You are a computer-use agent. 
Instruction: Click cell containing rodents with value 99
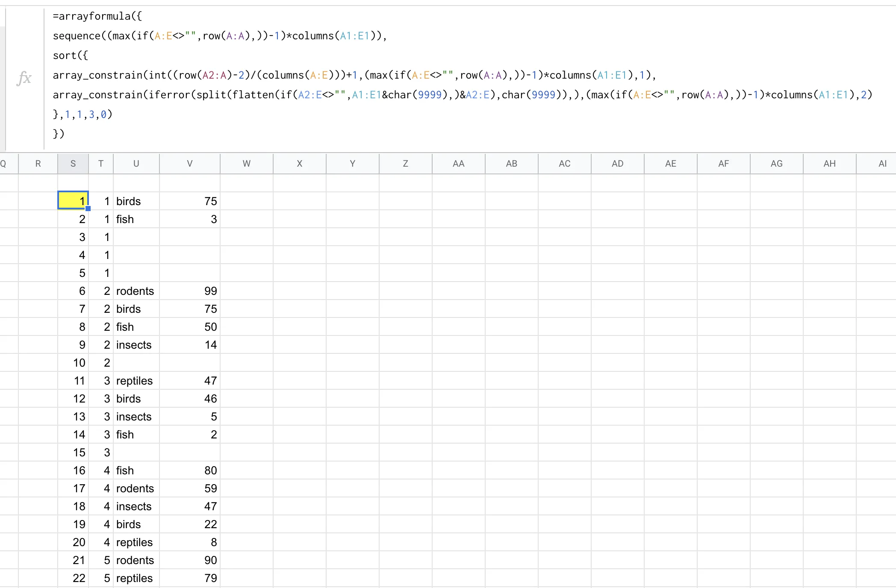pyautogui.click(x=136, y=291)
